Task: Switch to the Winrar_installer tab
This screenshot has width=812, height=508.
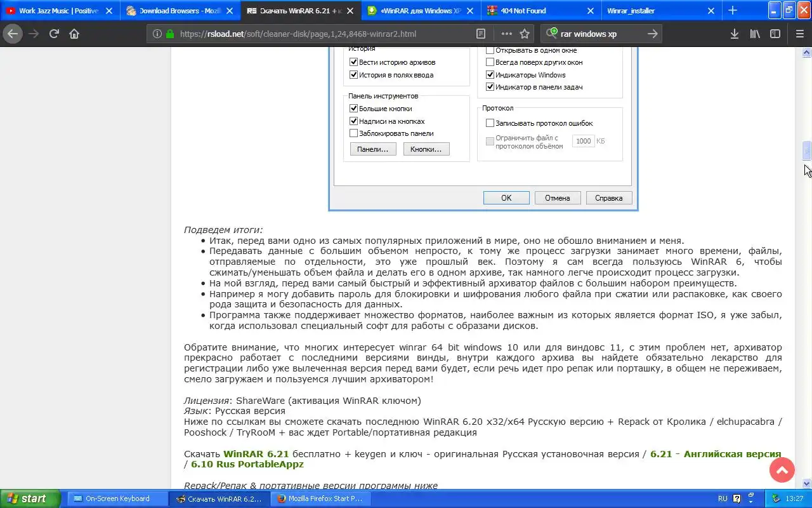Action: [661, 11]
